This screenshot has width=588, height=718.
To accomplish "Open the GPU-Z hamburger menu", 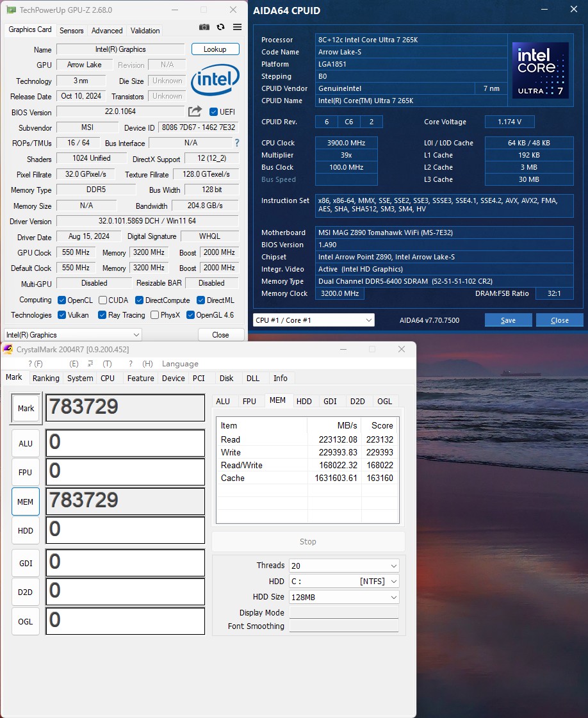I will click(x=237, y=27).
